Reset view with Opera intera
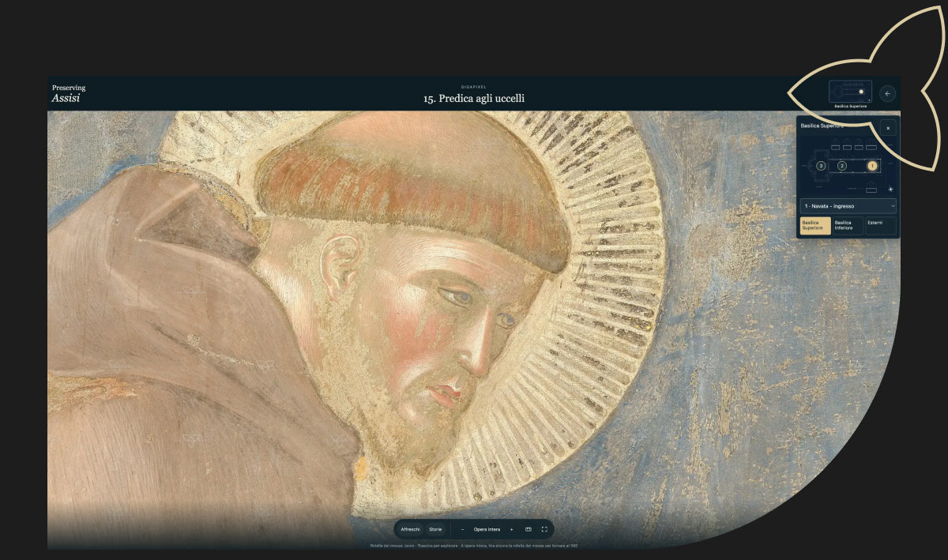The height and width of the screenshot is (560, 948). tap(487, 529)
